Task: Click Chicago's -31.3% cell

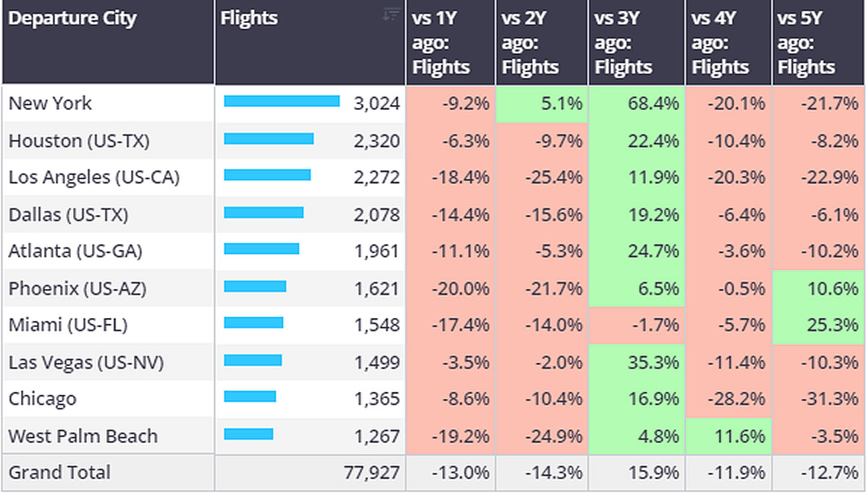Action: pyautogui.click(x=819, y=399)
